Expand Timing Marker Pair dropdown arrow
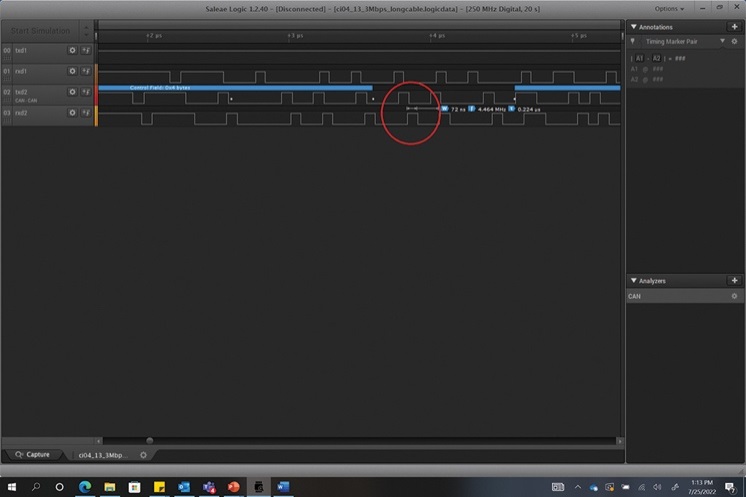This screenshot has width=746, height=497. click(x=723, y=41)
